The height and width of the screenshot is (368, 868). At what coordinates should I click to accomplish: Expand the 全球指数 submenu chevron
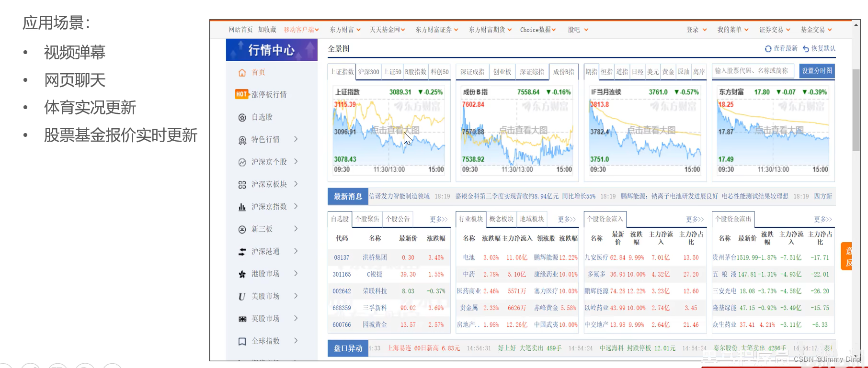(x=296, y=340)
